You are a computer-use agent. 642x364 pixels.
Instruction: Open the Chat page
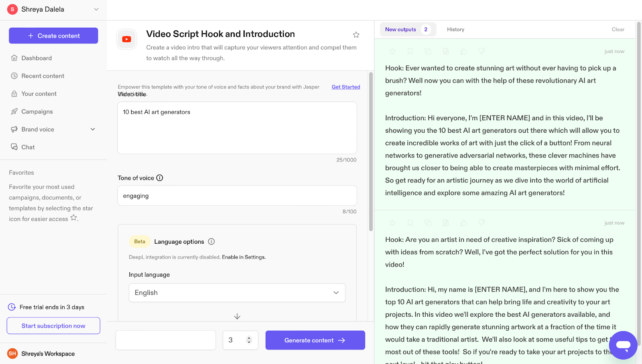point(28,147)
